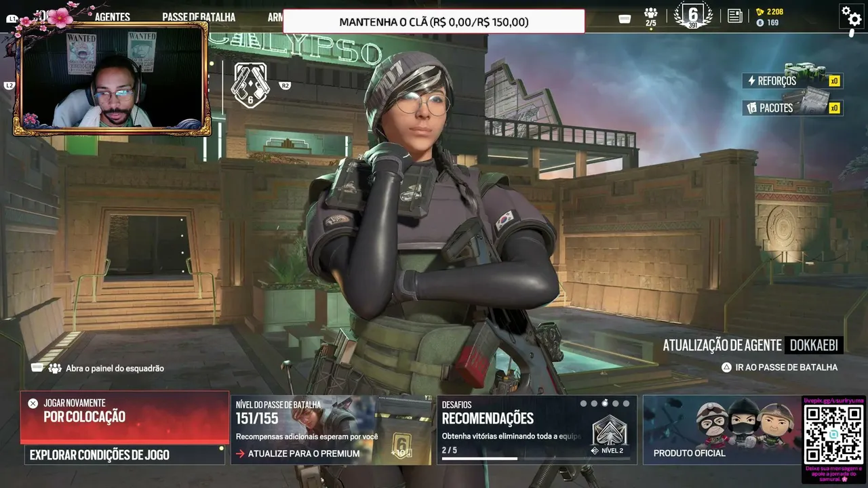
Task: Open the news feed icon
Action: tap(735, 16)
